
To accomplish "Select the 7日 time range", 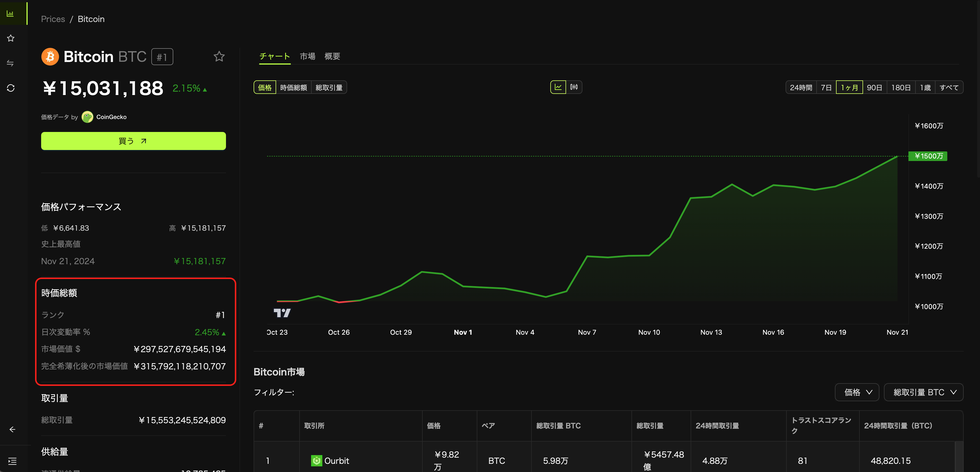I will pyautogui.click(x=826, y=87).
